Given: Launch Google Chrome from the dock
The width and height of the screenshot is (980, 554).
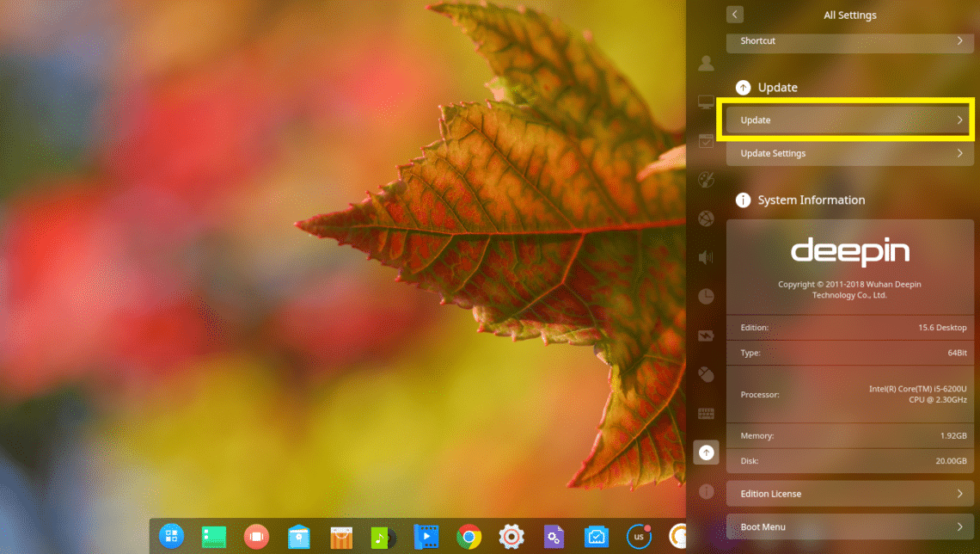Looking at the screenshot, I should click(x=469, y=537).
